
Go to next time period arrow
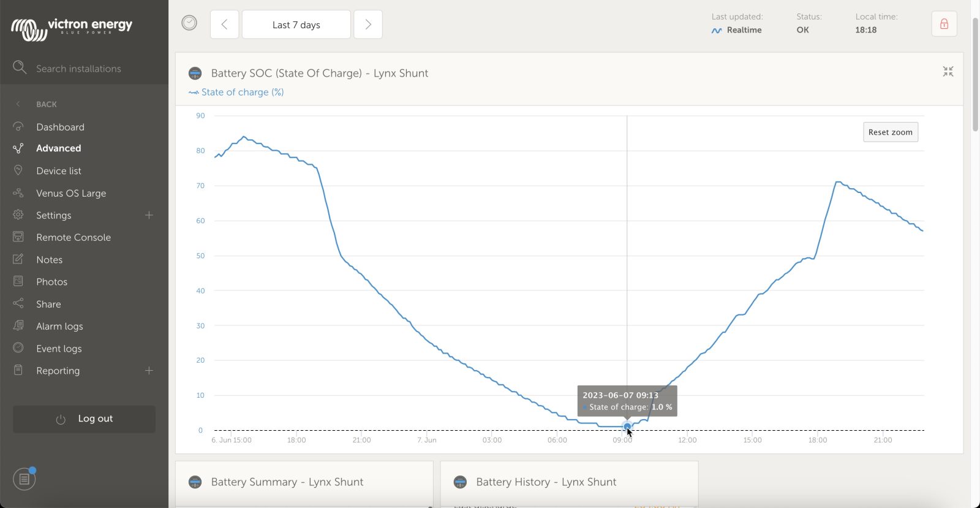[368, 25]
